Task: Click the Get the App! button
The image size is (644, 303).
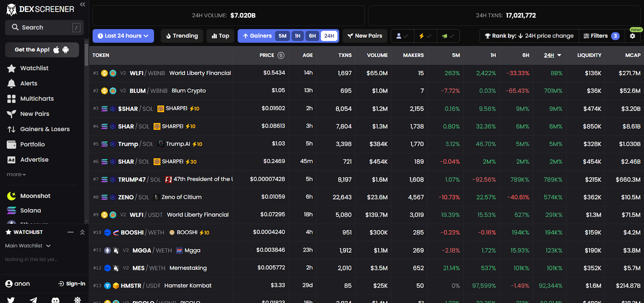Action: (42, 50)
